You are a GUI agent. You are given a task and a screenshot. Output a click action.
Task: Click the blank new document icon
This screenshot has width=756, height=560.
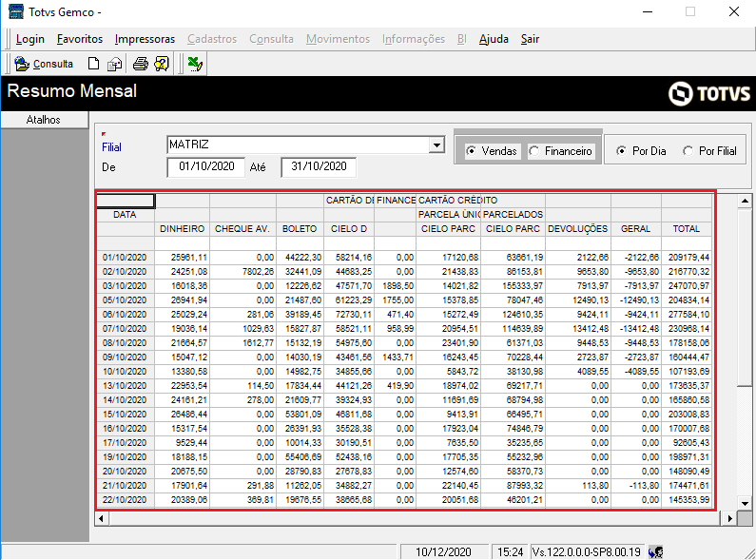93,64
